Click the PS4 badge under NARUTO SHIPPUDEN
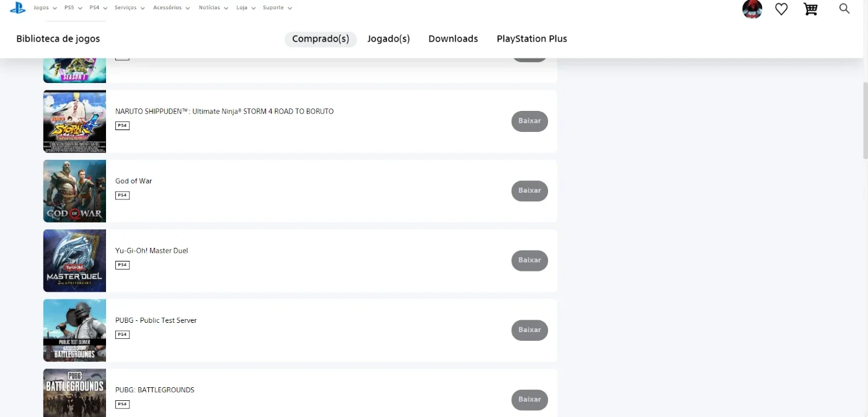The image size is (868, 417). point(122,126)
